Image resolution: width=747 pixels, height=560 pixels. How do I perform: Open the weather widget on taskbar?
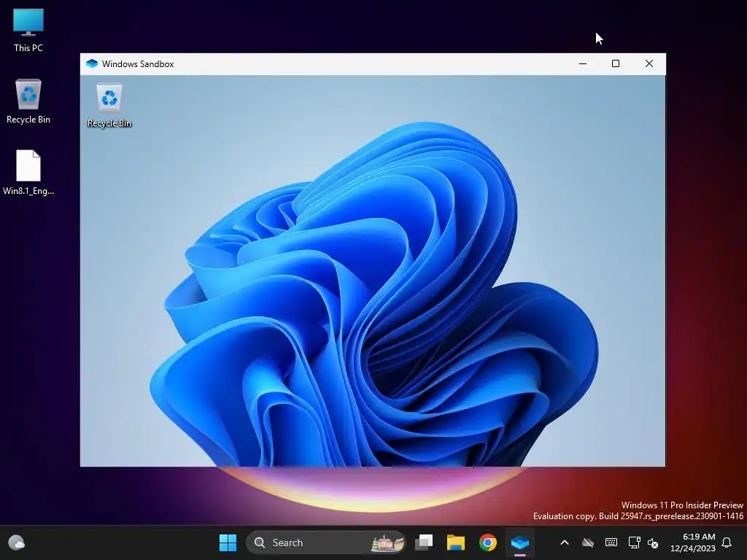tap(17, 542)
